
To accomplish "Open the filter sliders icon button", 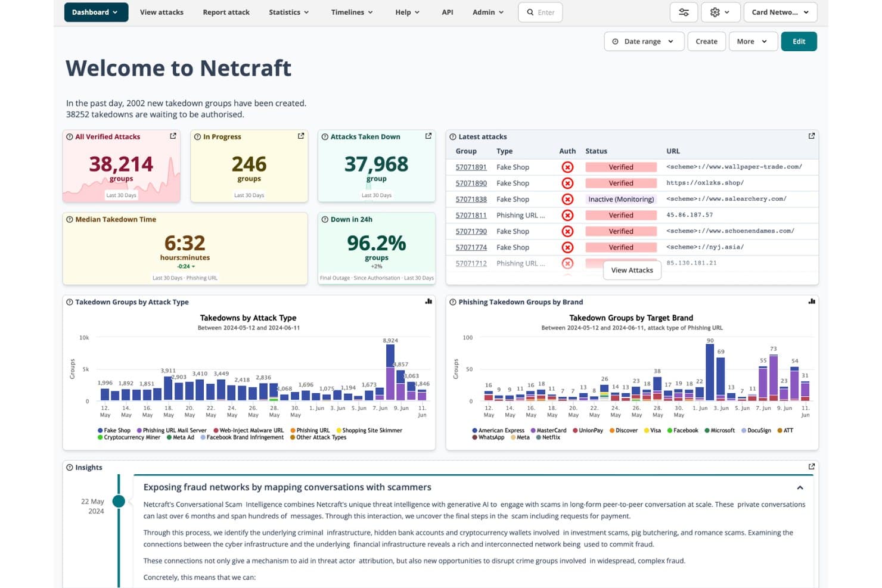I will [x=684, y=13].
